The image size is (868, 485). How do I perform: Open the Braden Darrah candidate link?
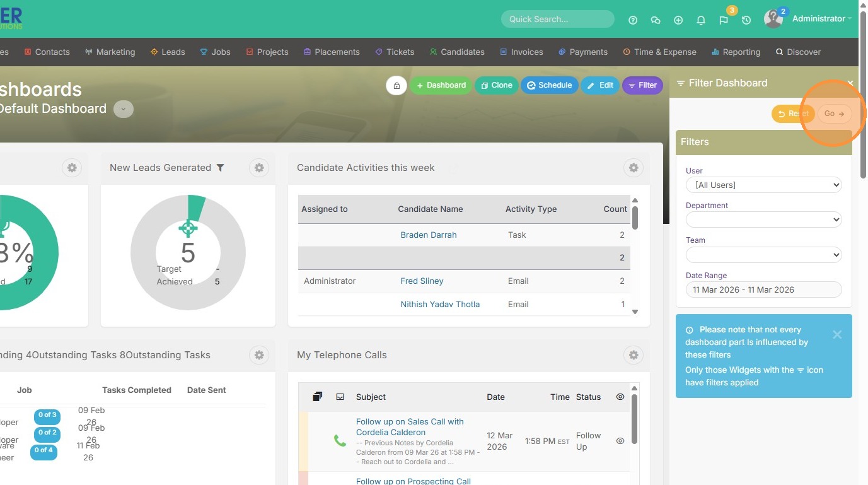coord(428,235)
